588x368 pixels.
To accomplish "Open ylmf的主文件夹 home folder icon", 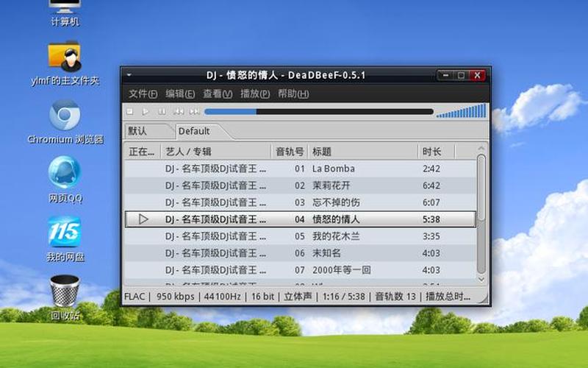I will [65, 63].
